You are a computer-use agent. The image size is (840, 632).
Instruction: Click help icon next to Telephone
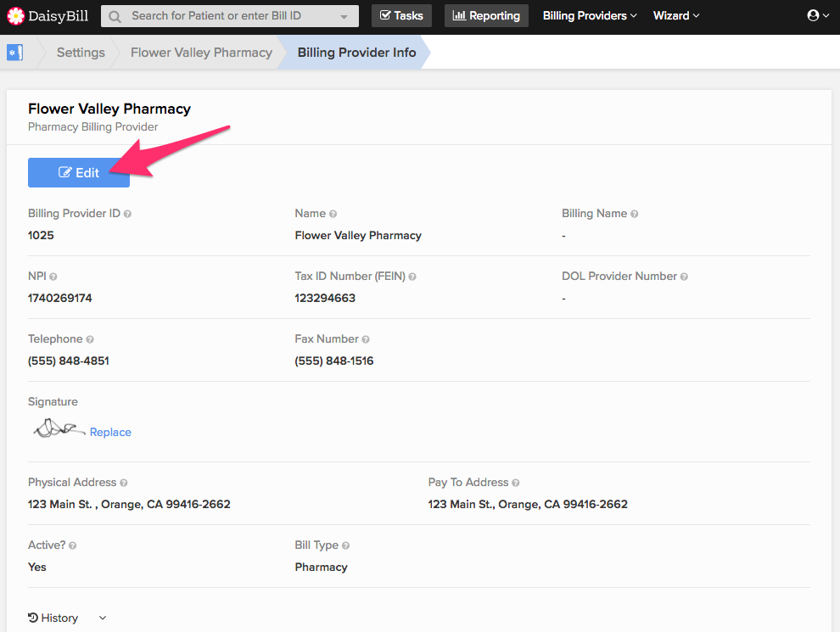pos(90,339)
